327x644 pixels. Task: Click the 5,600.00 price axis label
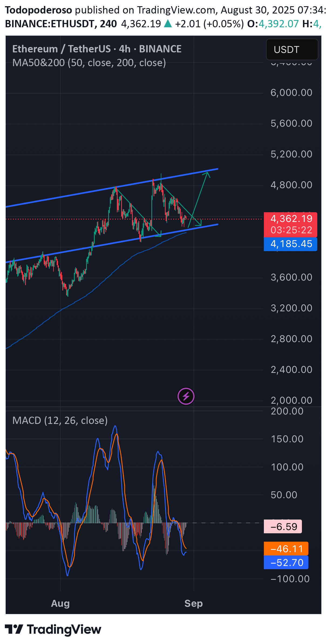291,123
